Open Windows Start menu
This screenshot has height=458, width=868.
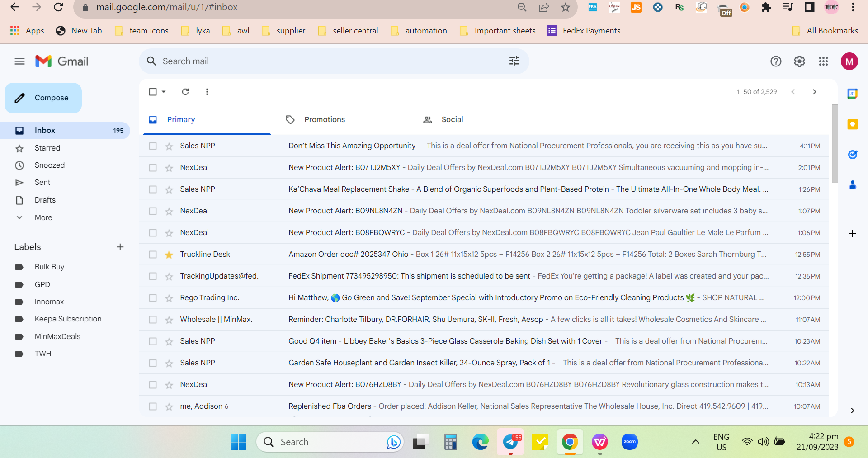click(238, 442)
